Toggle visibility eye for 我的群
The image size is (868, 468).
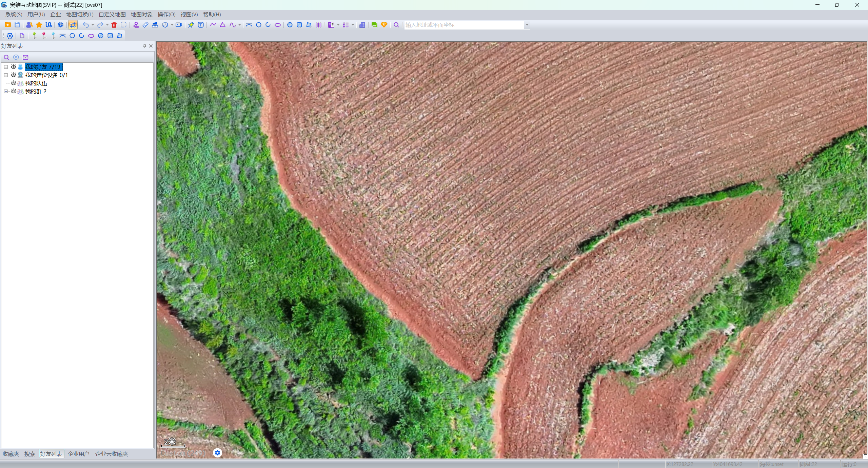click(14, 91)
